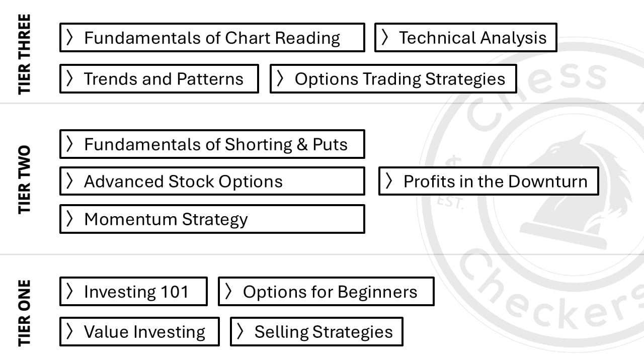The image size is (644, 362).
Task: Select Options Trading Strategies box
Action: pyautogui.click(x=393, y=78)
